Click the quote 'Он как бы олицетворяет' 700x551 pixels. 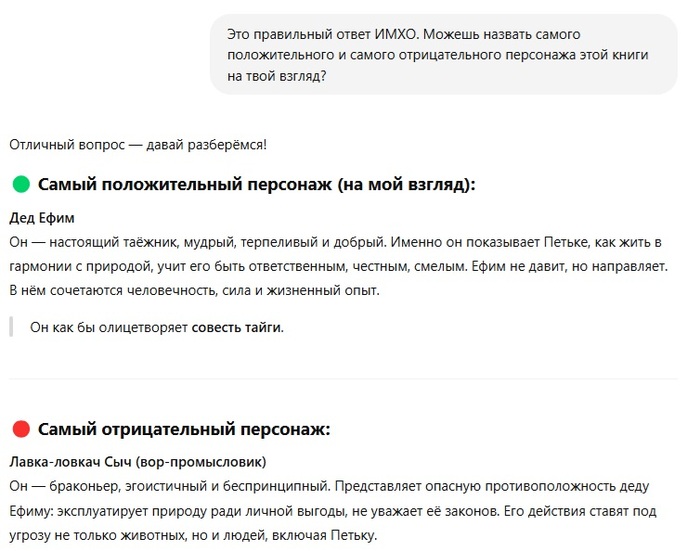click(109, 328)
